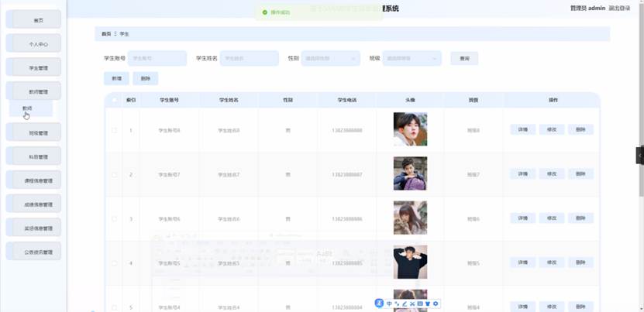Screen dimensions: 644x312
Task: Open 详情 for row 学生账号4
Action: [x=523, y=307]
